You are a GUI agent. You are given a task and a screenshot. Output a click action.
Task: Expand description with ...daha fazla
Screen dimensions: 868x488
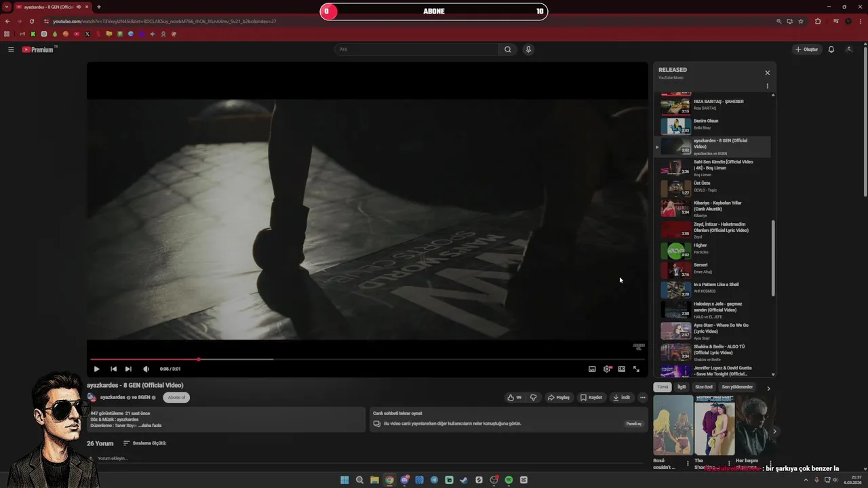pyautogui.click(x=150, y=426)
